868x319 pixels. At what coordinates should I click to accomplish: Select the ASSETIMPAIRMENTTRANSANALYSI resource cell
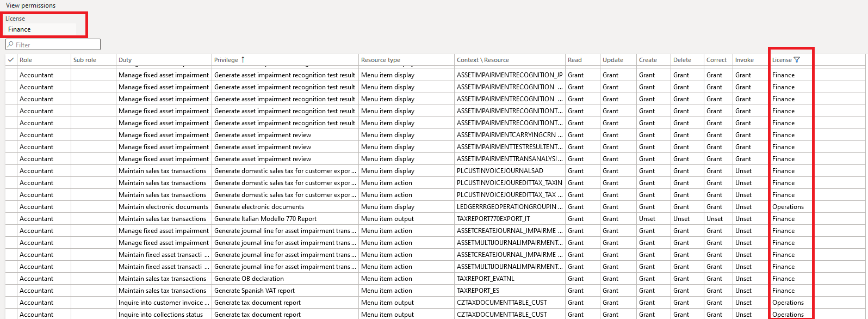[510, 159]
